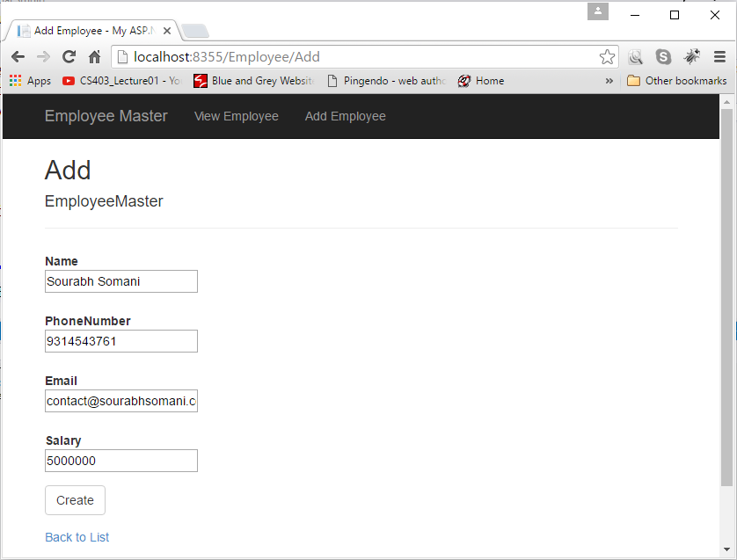Click the Employee Master brand link
The height and width of the screenshot is (560, 737).
[106, 116]
